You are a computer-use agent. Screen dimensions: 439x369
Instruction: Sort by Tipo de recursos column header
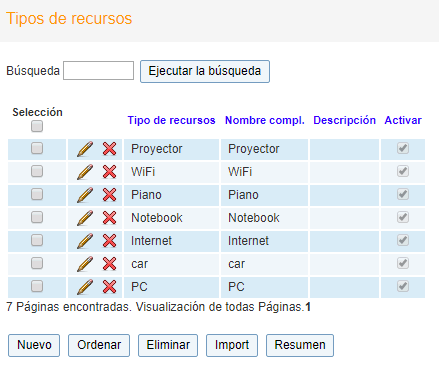171,120
